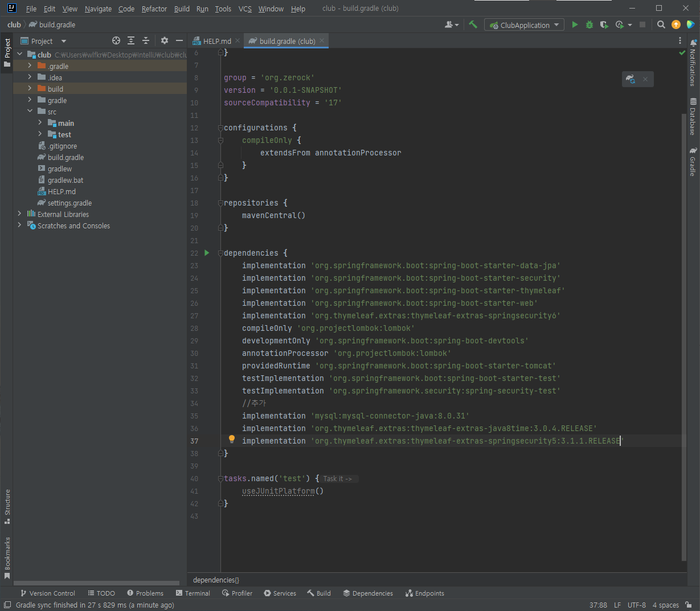Click the read-only lock icon in status bar
The height and width of the screenshot is (611, 700).
(689, 605)
